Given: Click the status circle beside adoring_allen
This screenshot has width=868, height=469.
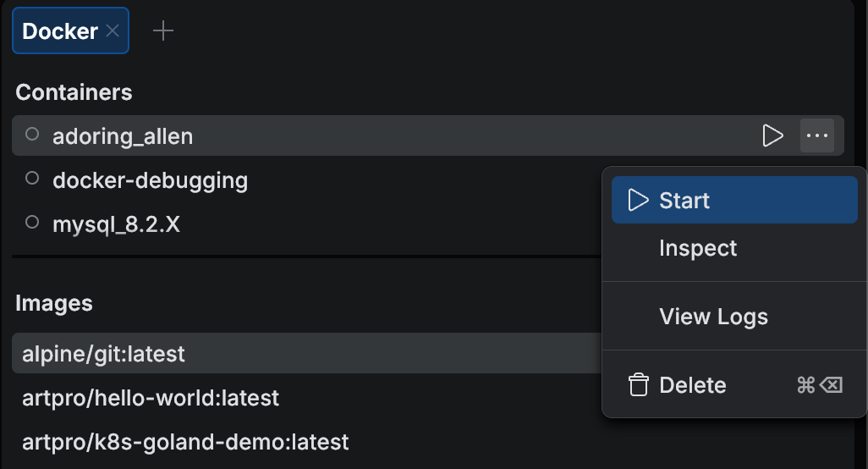Looking at the screenshot, I should pos(32,134).
